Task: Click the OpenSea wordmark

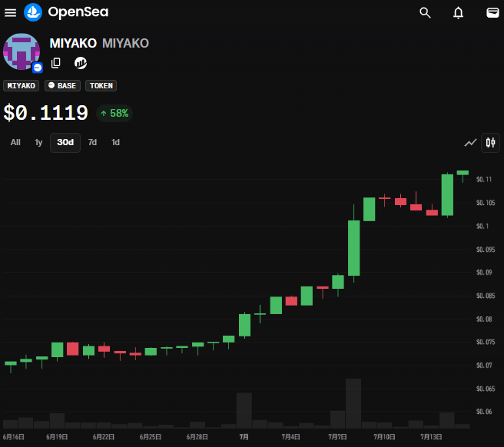Action: pyautogui.click(x=78, y=12)
